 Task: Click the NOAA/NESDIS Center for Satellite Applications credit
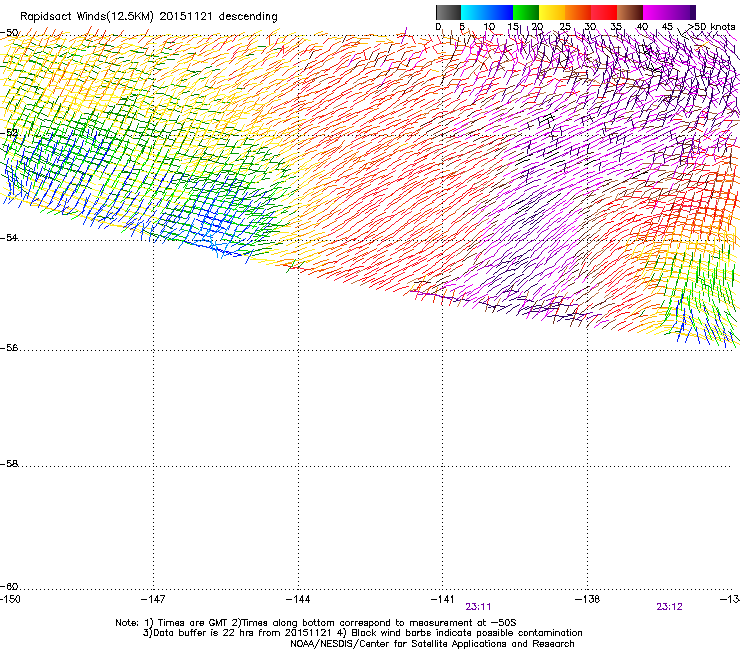click(x=432, y=644)
